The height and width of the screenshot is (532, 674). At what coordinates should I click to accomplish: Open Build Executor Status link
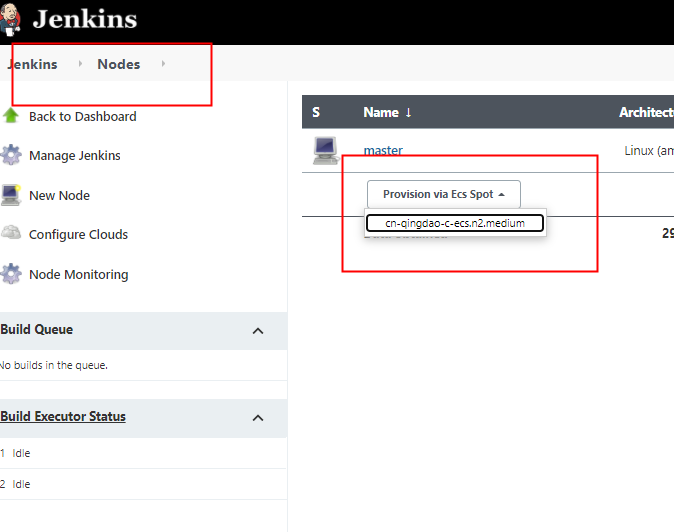tap(63, 416)
